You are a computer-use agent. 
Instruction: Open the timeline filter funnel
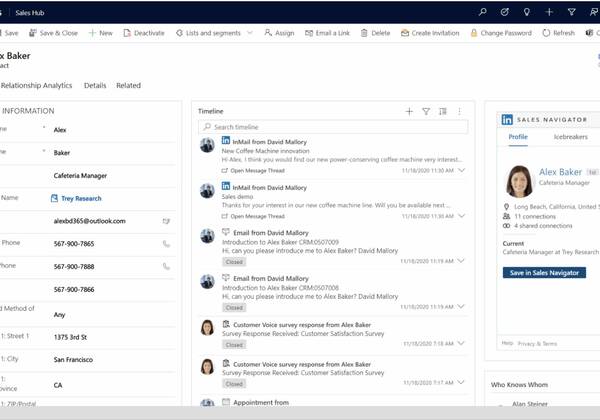coord(426,111)
